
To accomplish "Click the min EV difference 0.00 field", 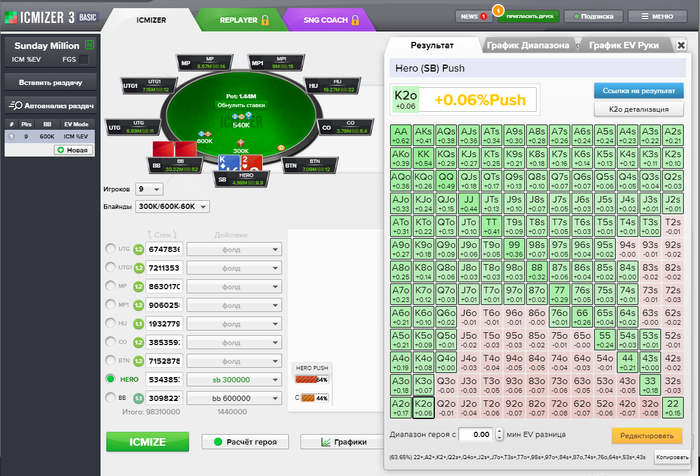I will (x=475, y=434).
